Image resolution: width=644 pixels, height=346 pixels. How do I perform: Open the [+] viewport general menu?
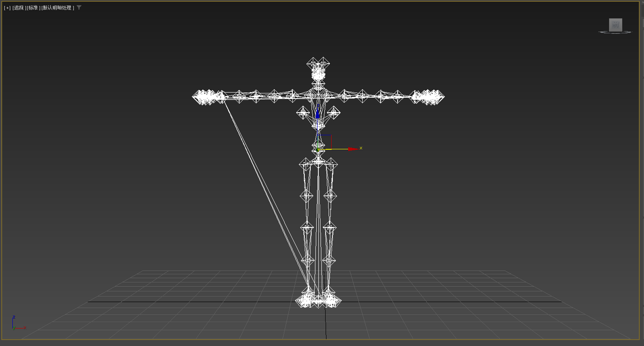(x=7, y=8)
